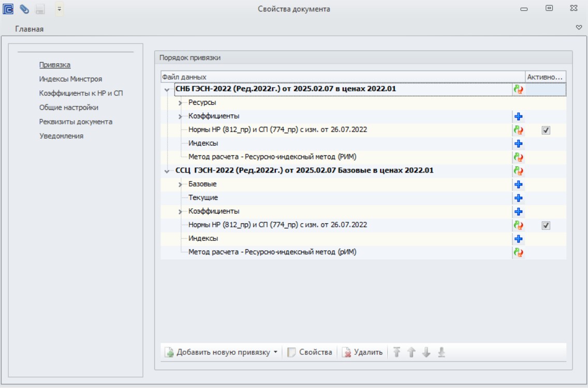
Task: Move the binding to the top with the arrow icon
Action: [x=396, y=352]
